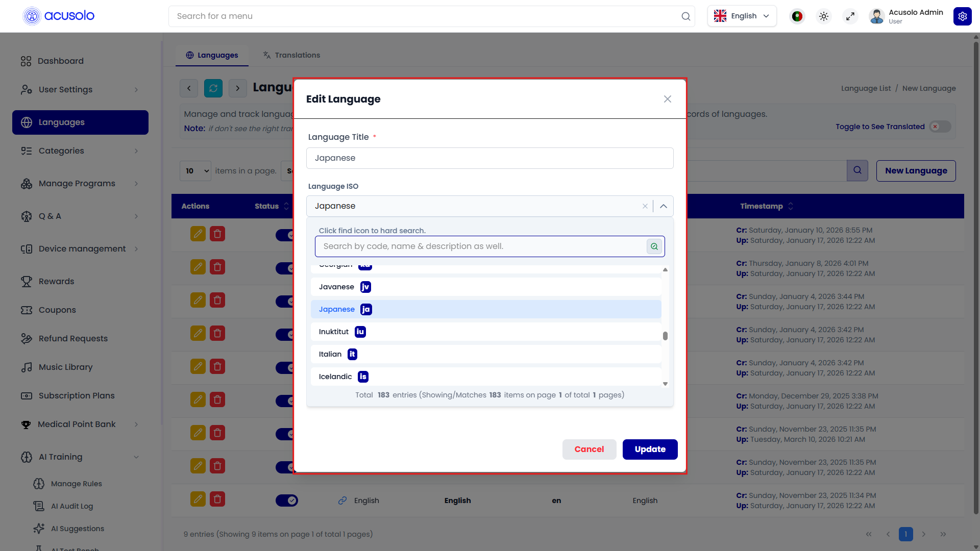Enter fullscreen with the expand arrows icon
The height and width of the screenshot is (551, 980).
[850, 16]
